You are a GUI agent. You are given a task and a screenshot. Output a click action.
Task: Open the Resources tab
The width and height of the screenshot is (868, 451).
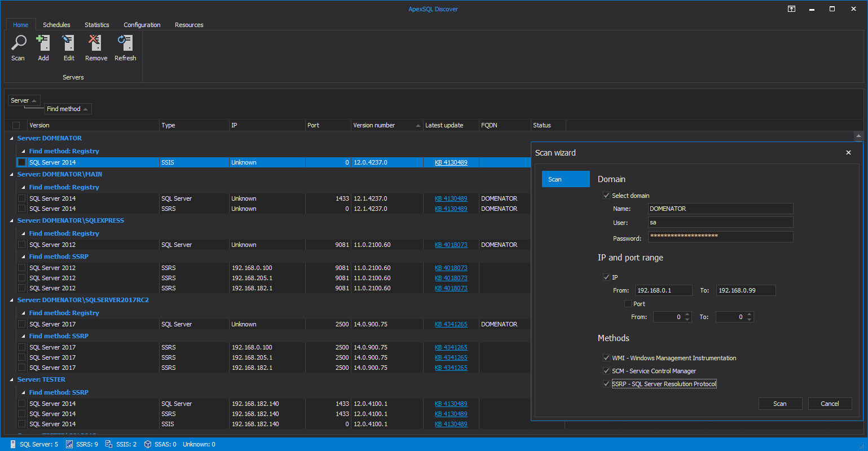189,25
